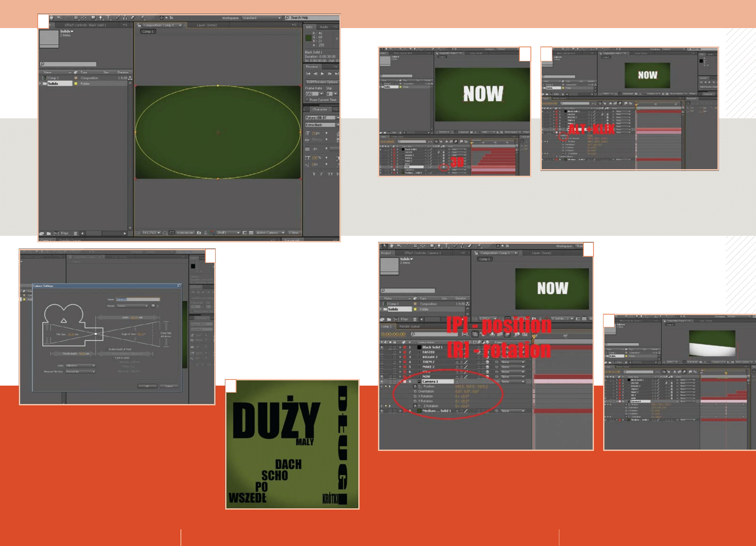756x546 pixels.
Task: Click the green color swatch in Info panel
Action: click(308, 39)
